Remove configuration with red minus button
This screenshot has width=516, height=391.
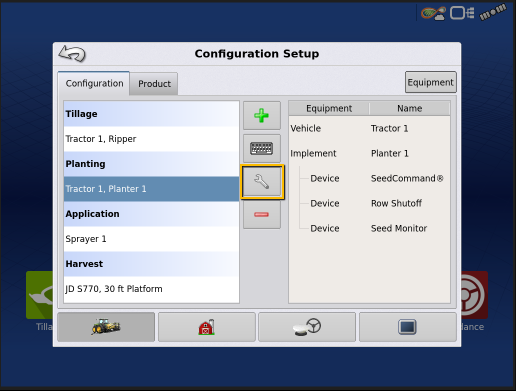262,214
